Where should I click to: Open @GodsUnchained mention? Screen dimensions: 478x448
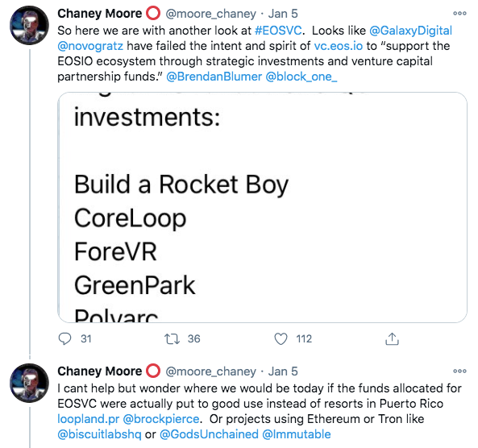pos(209,434)
